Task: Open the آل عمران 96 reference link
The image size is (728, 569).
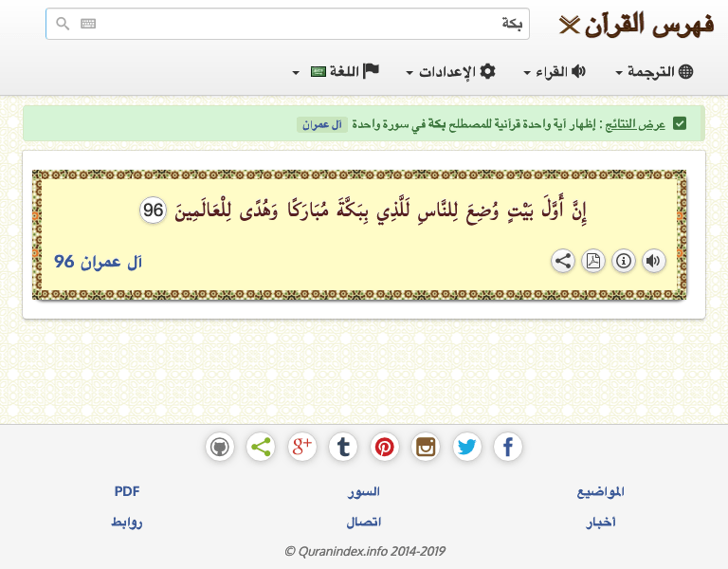Action: click(98, 262)
